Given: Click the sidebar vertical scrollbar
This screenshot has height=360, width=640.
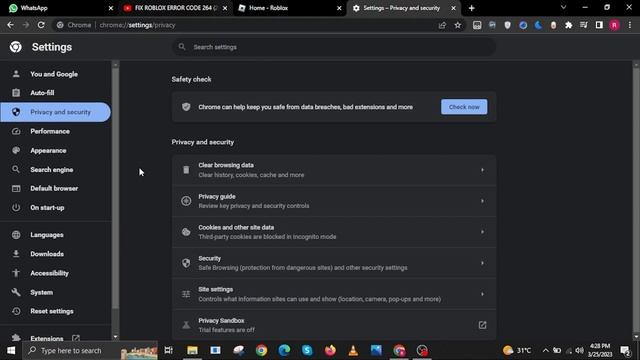Looking at the screenshot, I should 116,188.
